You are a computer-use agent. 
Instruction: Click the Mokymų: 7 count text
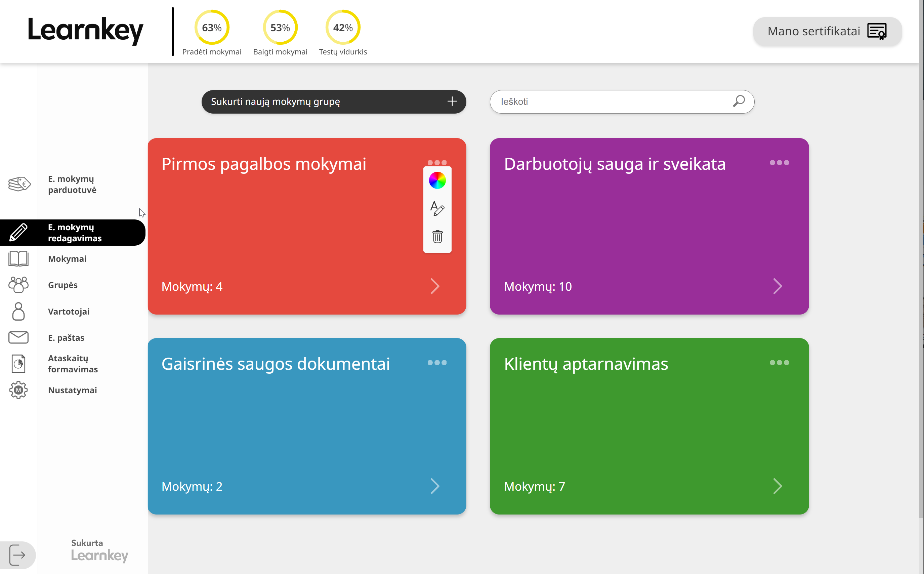[x=534, y=487]
